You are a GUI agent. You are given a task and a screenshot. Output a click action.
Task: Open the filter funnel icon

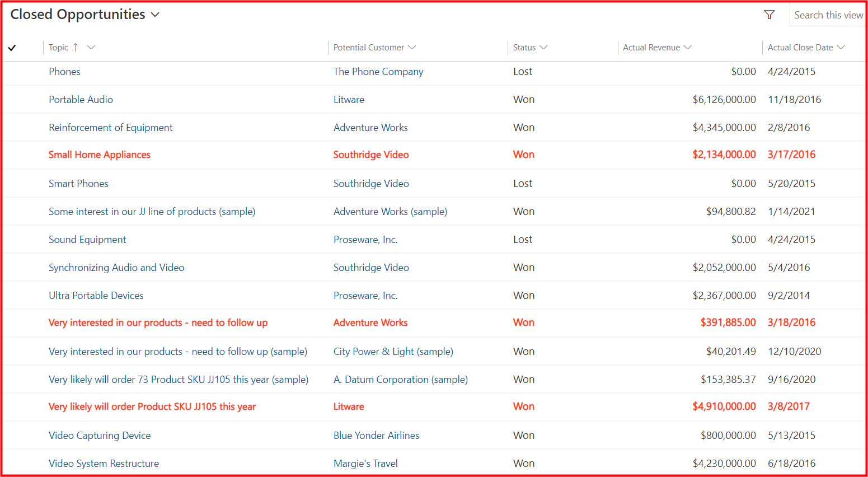(770, 15)
